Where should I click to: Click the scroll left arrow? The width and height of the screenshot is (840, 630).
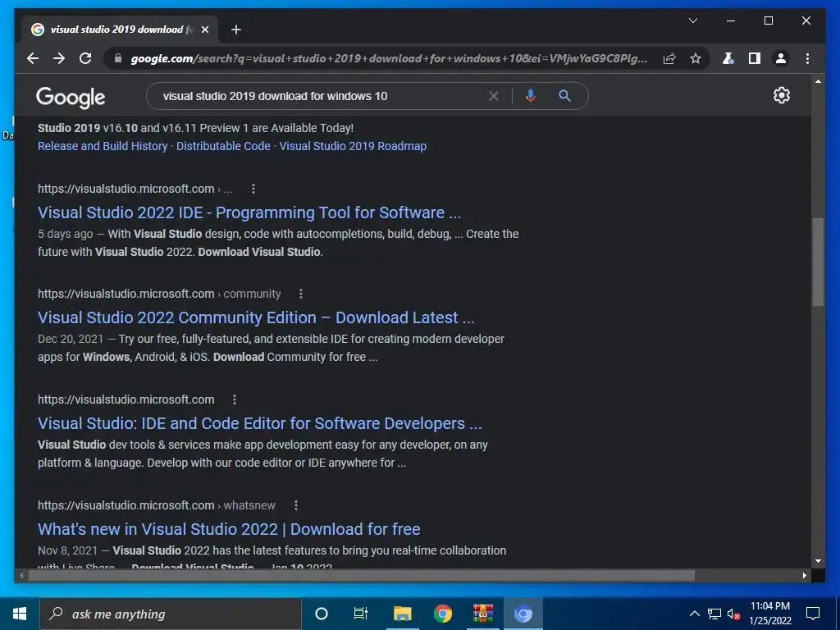[x=21, y=576]
